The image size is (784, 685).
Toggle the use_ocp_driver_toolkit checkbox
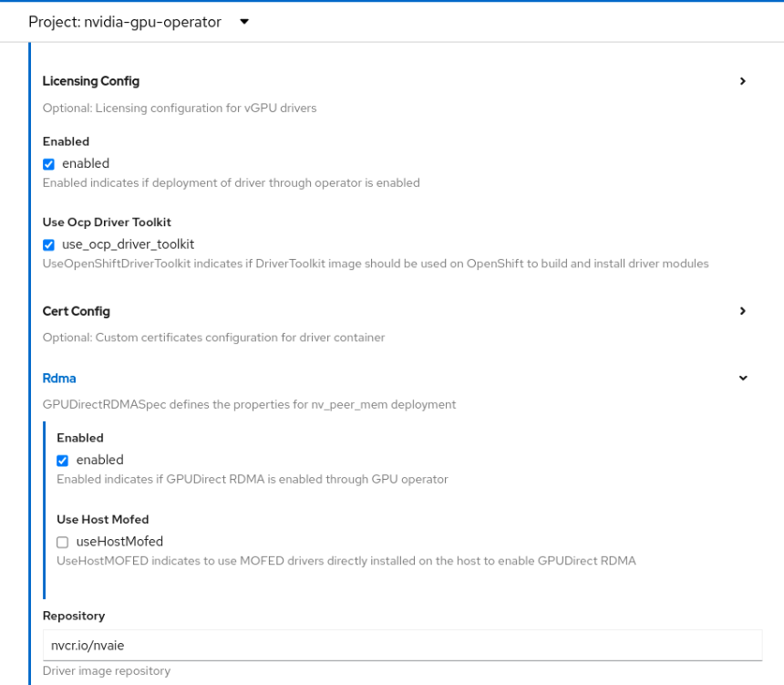pos(49,245)
